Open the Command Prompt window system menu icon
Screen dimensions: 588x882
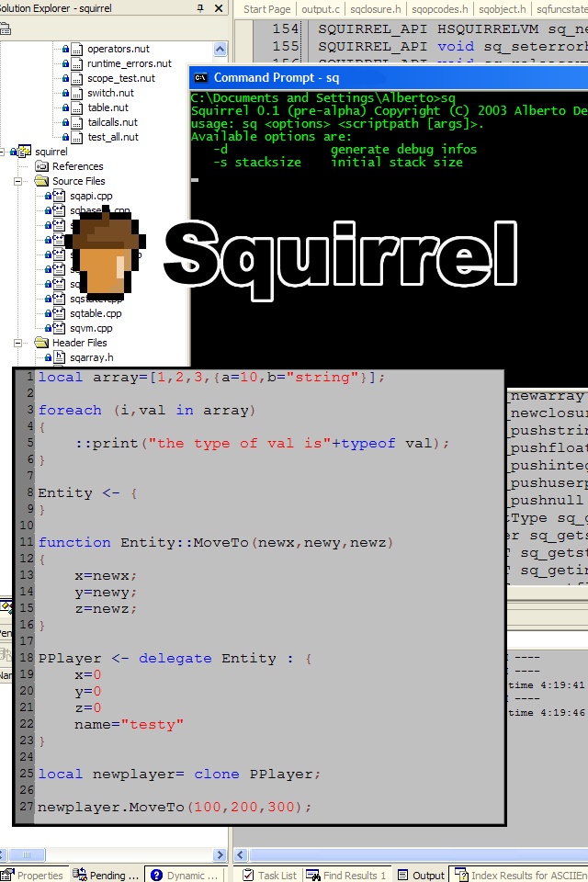200,77
